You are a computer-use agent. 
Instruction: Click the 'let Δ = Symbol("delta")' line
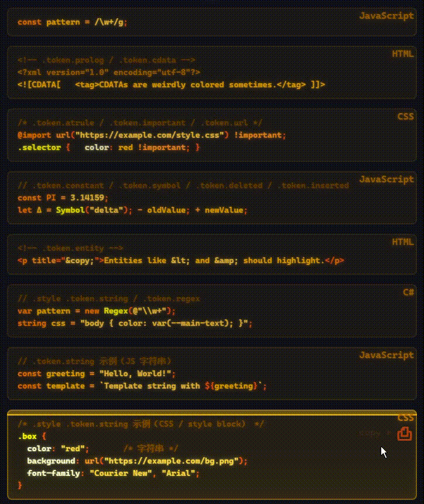pos(132,210)
